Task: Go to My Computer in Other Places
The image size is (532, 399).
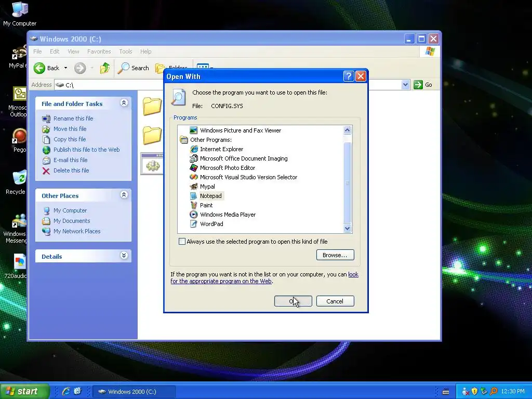Action: [x=70, y=211]
